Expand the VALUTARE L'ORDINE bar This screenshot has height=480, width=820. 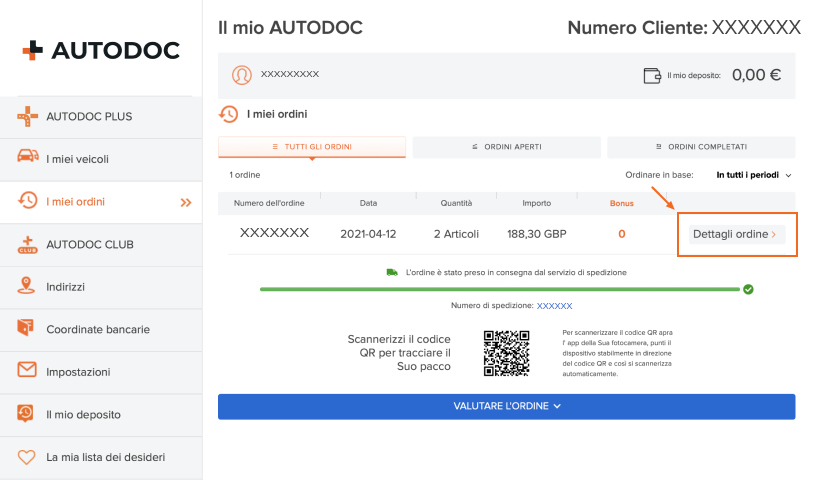pos(506,406)
